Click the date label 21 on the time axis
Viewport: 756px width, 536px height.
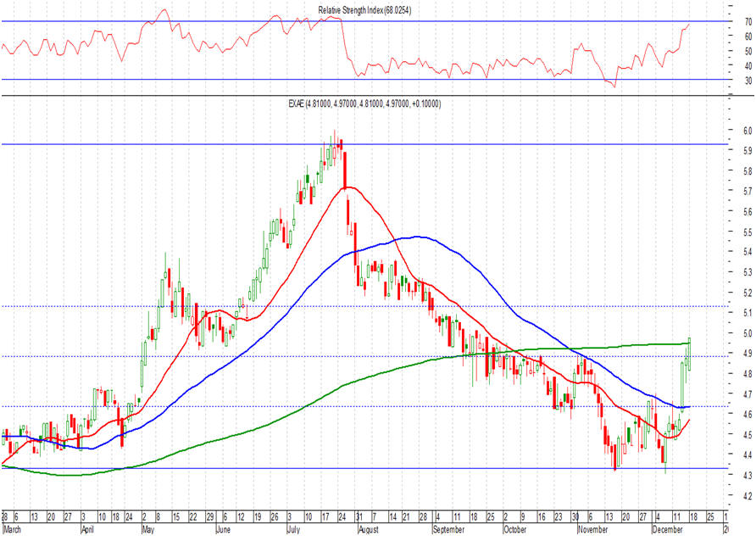pos(406,517)
